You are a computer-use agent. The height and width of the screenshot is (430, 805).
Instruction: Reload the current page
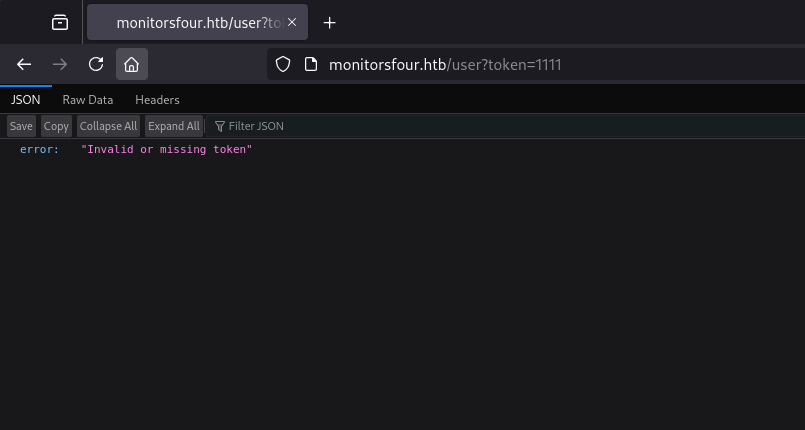coord(96,65)
